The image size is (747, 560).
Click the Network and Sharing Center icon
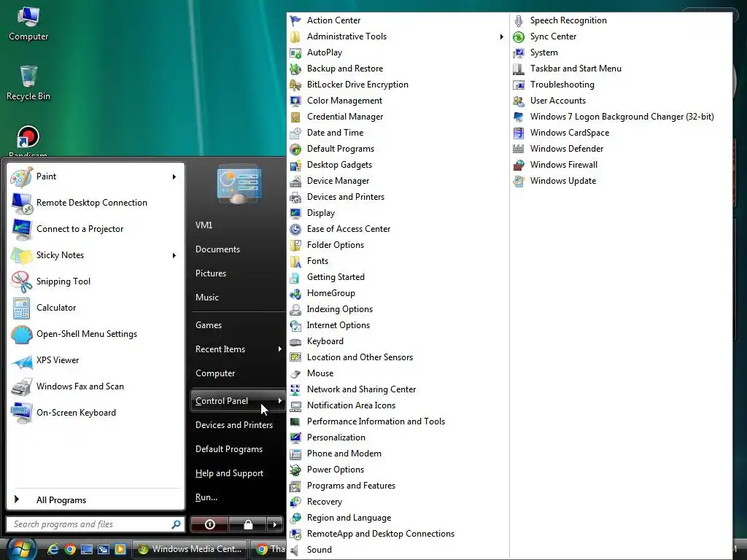(295, 389)
